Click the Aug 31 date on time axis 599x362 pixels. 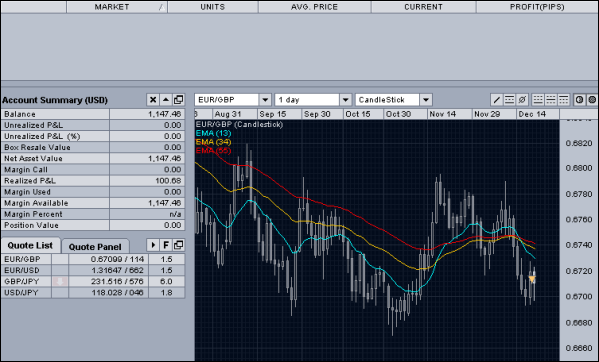pyautogui.click(x=228, y=114)
